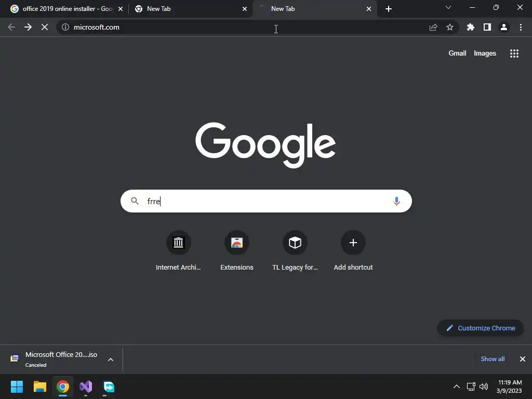Image resolution: width=532 pixels, height=399 pixels.
Task: Open the Images link
Action: click(485, 54)
